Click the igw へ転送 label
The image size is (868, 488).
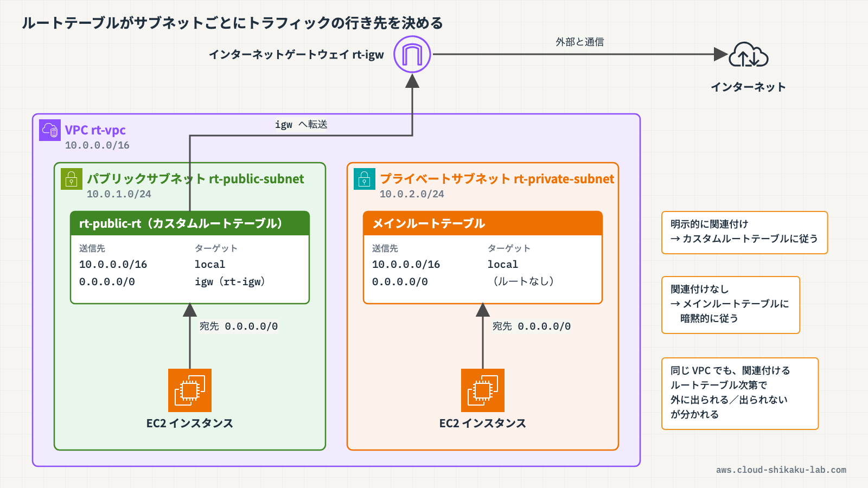[301, 124]
